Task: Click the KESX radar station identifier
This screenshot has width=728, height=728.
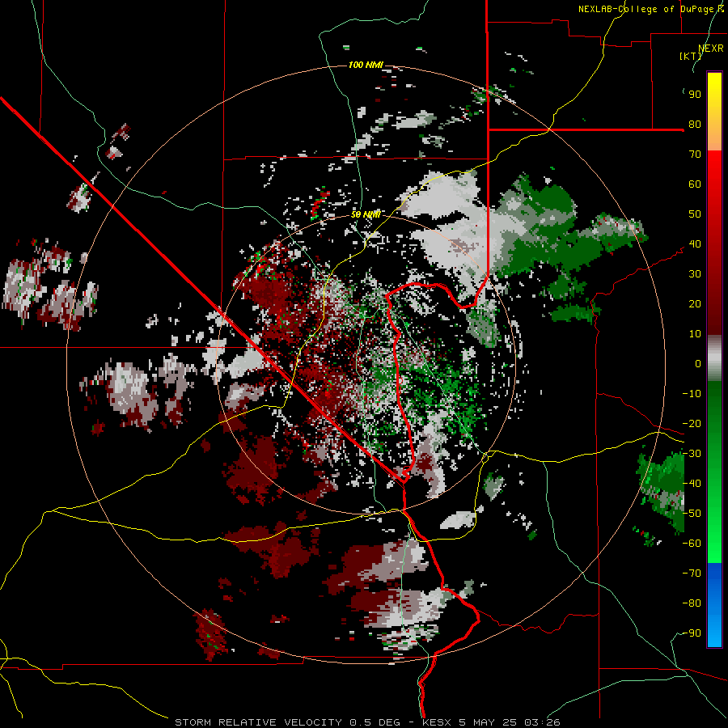Action: pos(438,722)
